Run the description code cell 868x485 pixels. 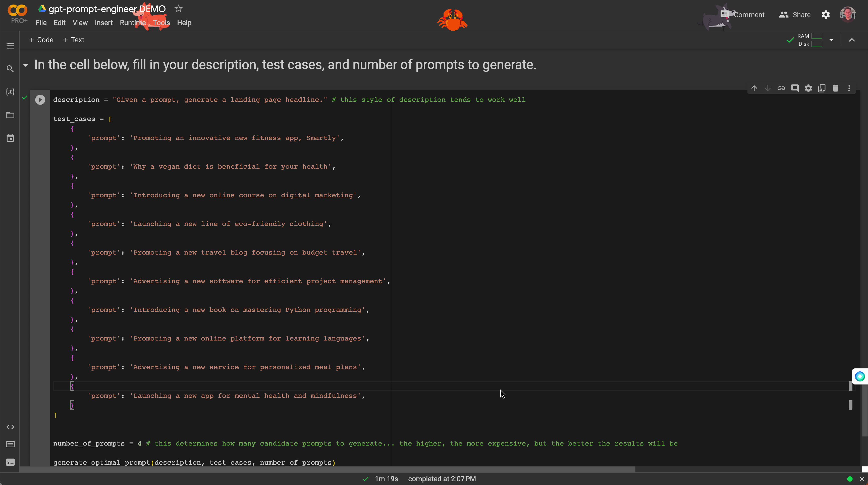point(40,100)
